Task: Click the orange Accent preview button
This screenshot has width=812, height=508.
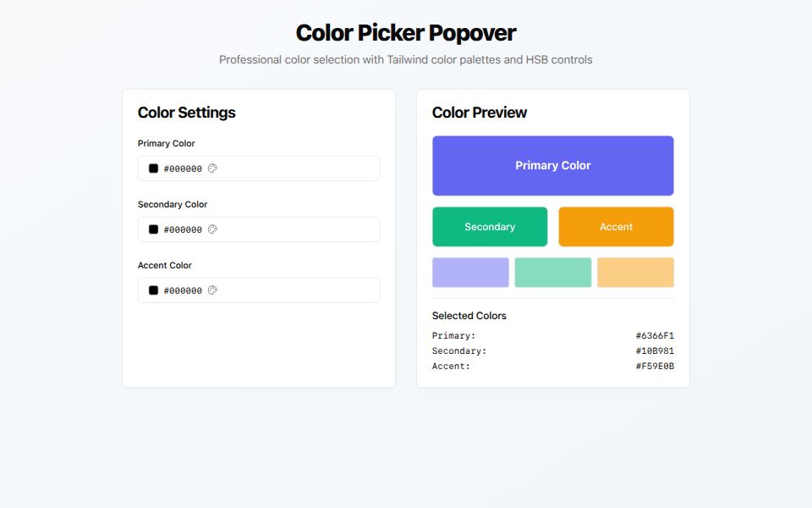Action: pyautogui.click(x=616, y=226)
